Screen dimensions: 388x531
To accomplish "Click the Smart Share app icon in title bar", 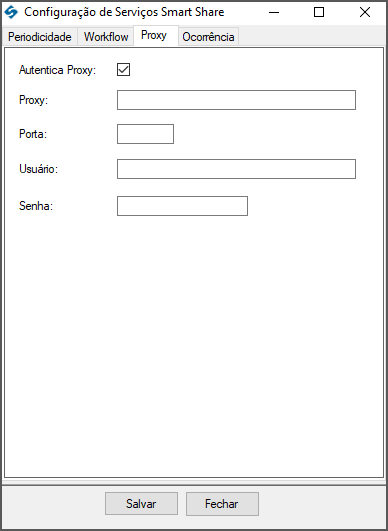I will pos(11,13).
